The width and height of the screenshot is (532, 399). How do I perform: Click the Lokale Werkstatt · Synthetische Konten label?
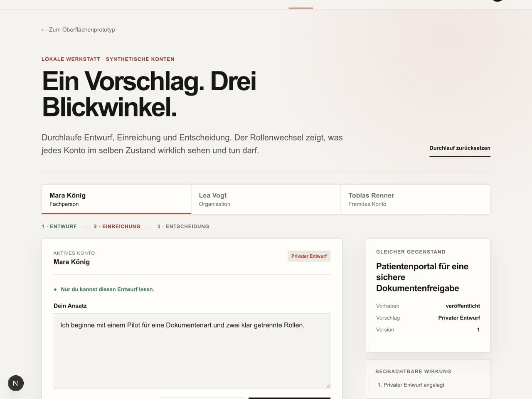108,59
